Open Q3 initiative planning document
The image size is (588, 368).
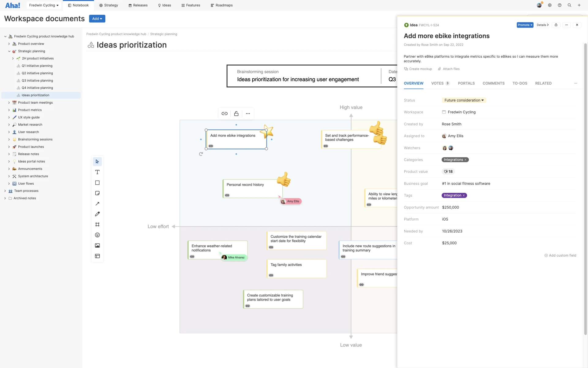[x=37, y=81]
